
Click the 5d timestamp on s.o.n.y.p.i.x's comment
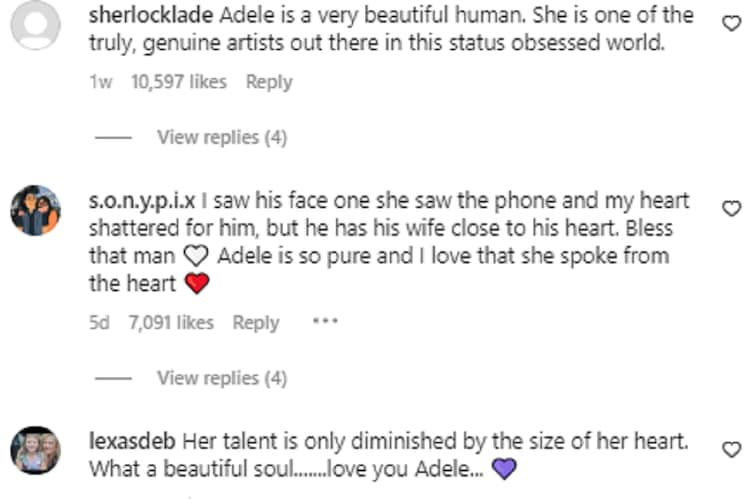[99, 322]
